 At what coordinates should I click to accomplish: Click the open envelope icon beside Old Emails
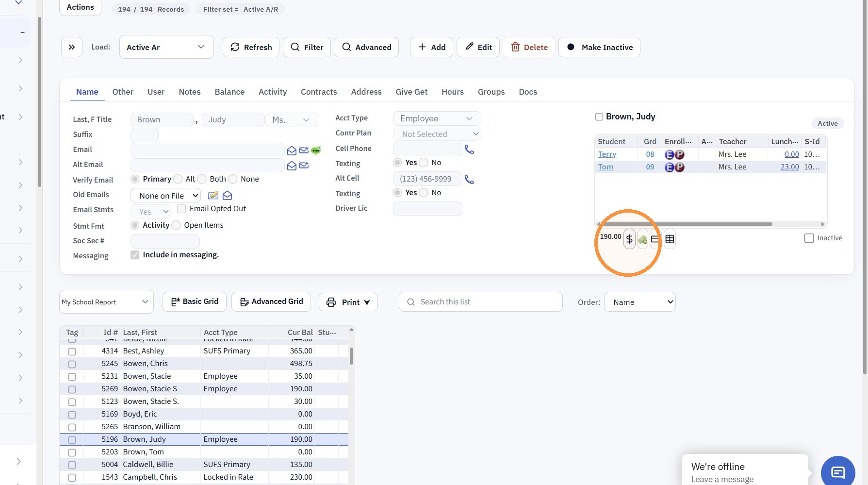[x=227, y=195]
